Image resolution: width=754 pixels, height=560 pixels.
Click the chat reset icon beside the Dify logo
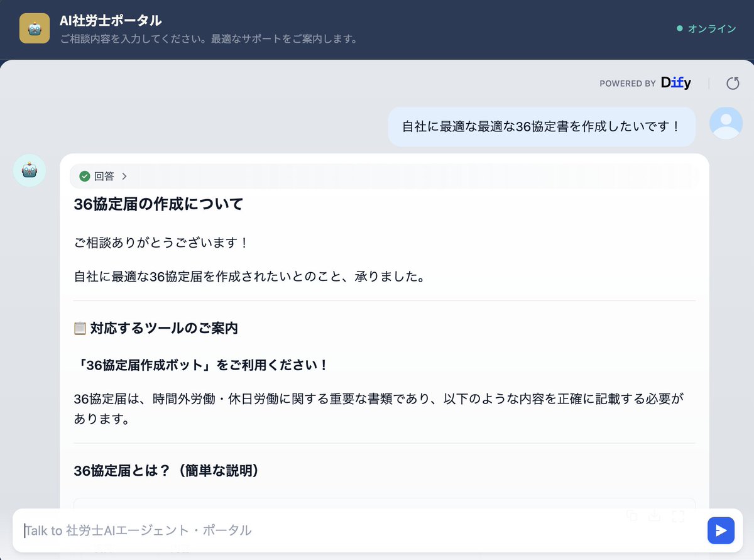(x=733, y=83)
